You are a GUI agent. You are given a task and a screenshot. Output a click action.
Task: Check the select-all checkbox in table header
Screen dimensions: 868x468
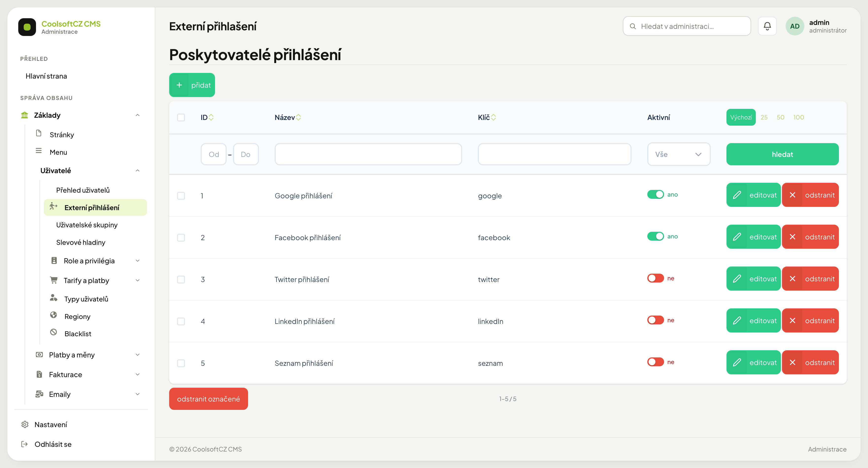click(181, 117)
